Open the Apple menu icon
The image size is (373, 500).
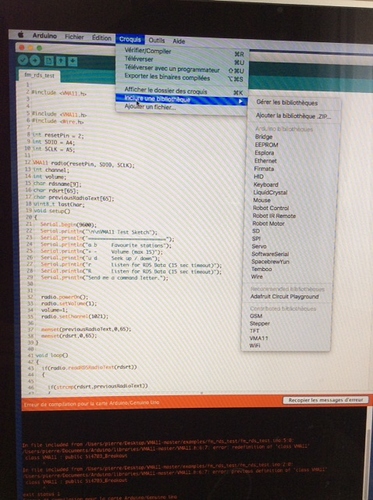click(20, 35)
